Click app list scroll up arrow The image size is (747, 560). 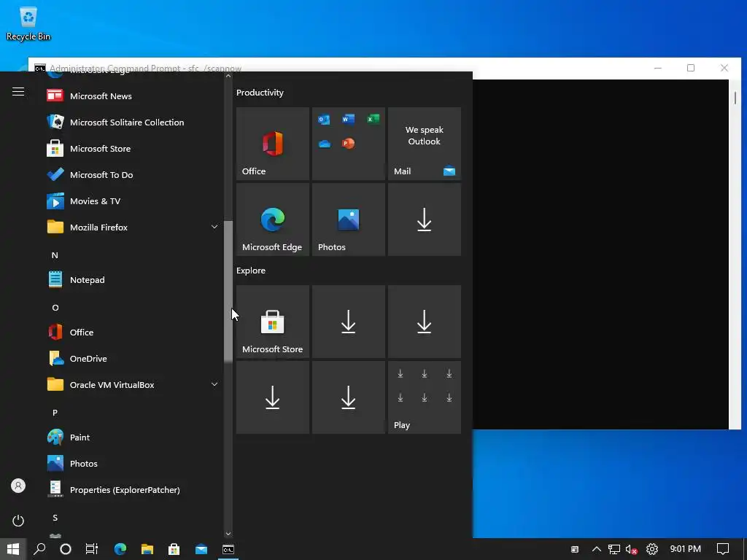click(228, 76)
